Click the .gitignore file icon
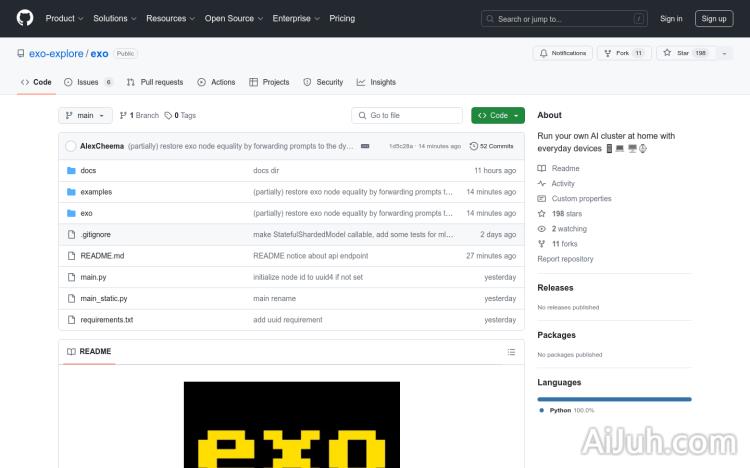The width and height of the screenshot is (750, 468). 71,234
